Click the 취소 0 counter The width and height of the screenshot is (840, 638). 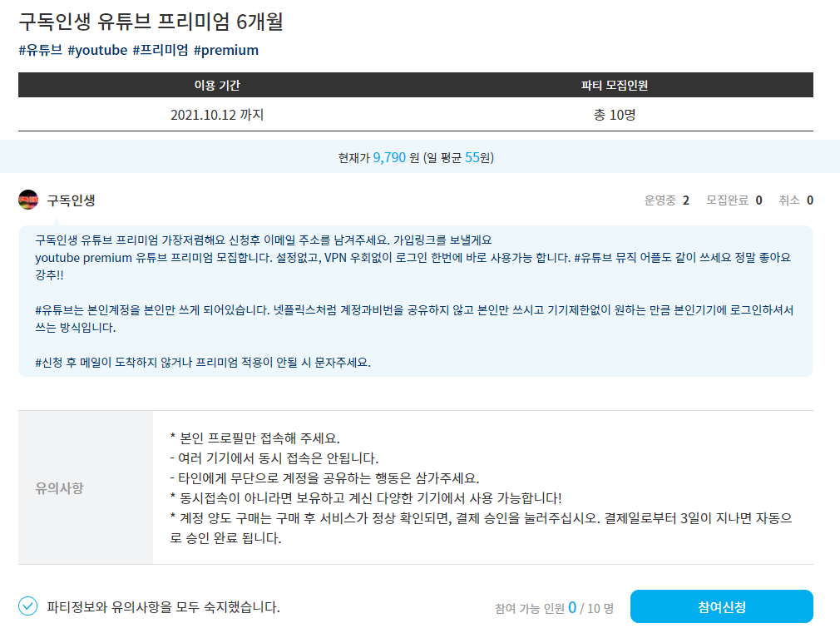click(x=796, y=200)
